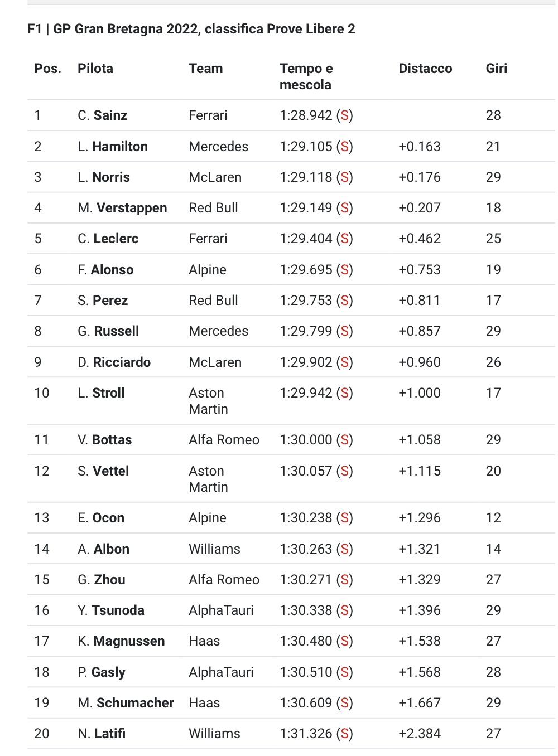This screenshot has height=756, width=558.
Task: Click F. Alonso's Alpine team cell
Action: click(208, 270)
